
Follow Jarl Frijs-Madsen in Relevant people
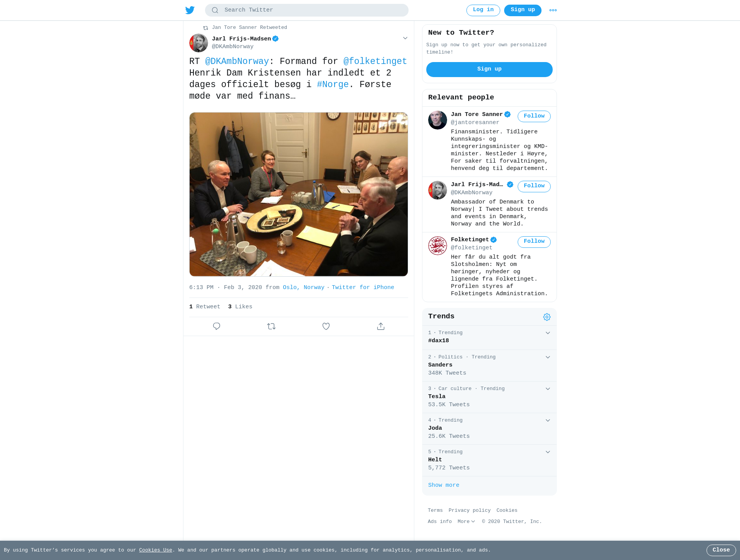click(534, 186)
